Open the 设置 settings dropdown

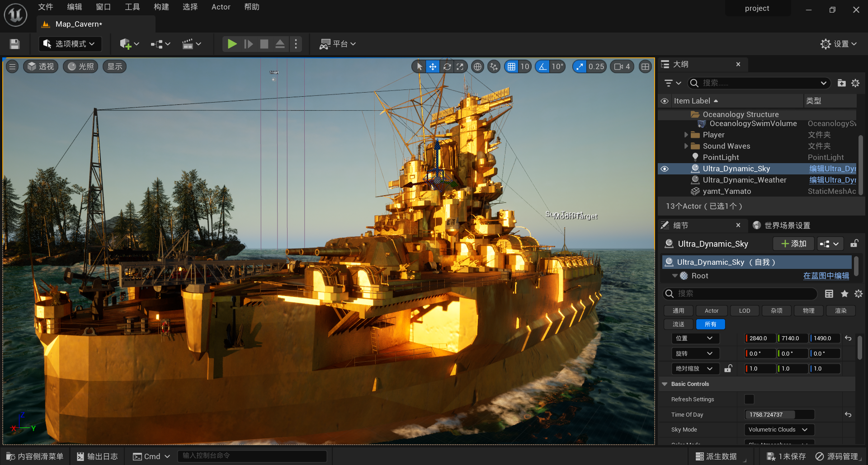pos(839,44)
